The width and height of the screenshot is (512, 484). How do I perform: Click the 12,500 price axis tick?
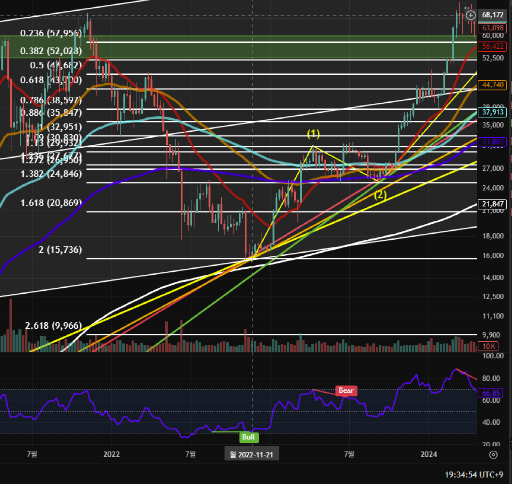point(493,297)
